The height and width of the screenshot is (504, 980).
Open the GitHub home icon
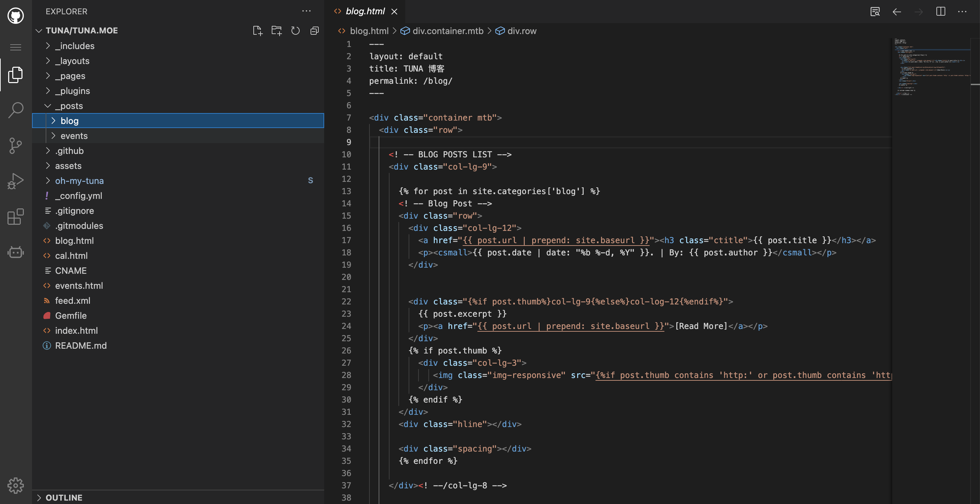(x=16, y=16)
